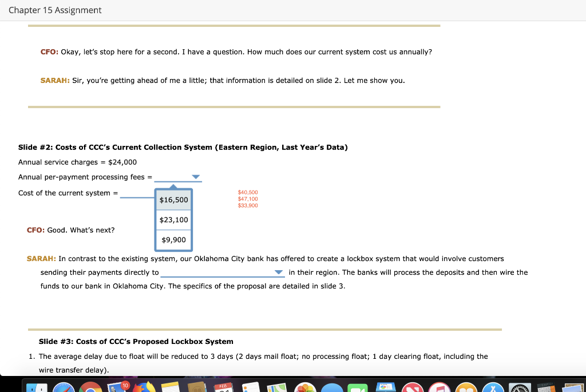This screenshot has width=586, height=392.
Task: Open the yellow Notes app in Dock
Action: tap(171, 387)
